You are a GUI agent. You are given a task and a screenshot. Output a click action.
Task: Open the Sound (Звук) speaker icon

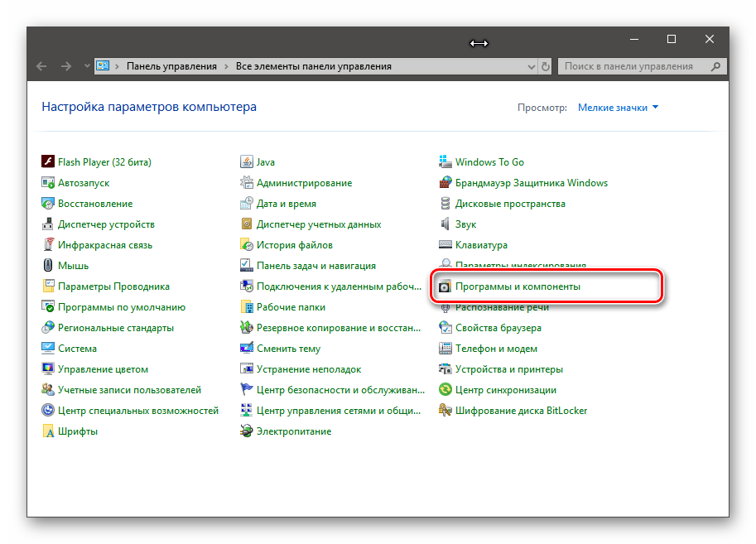click(445, 224)
